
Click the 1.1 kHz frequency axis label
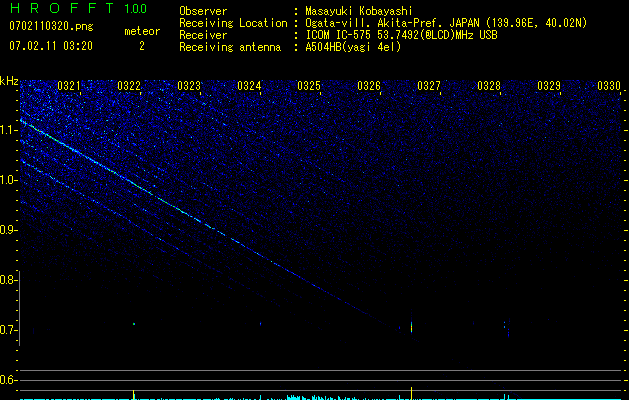[x=9, y=130]
